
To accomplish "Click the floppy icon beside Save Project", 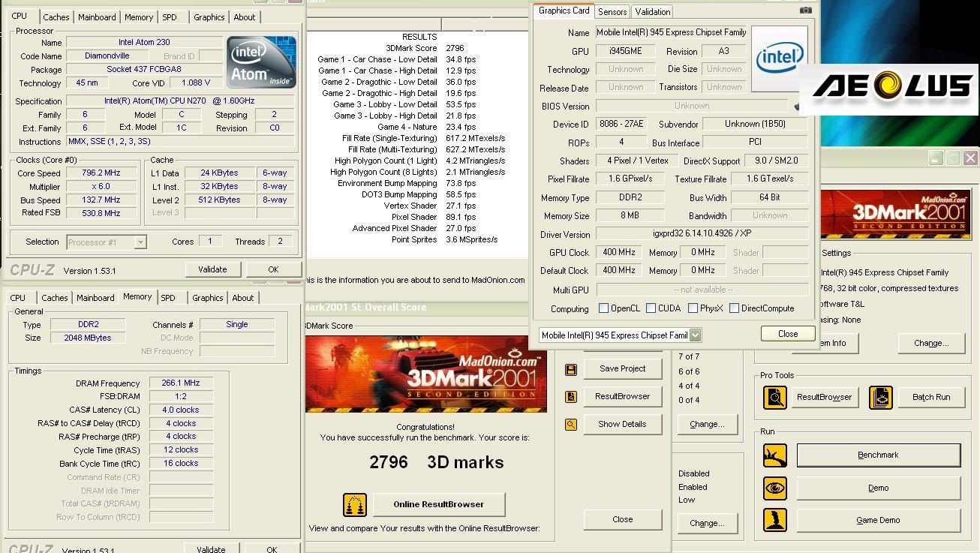I will (571, 369).
